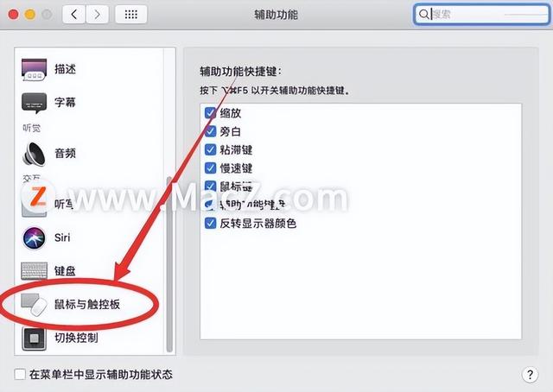
Task: Enable 在菜单栏中显示辅助功能状态 checkbox
Action: pos(20,374)
